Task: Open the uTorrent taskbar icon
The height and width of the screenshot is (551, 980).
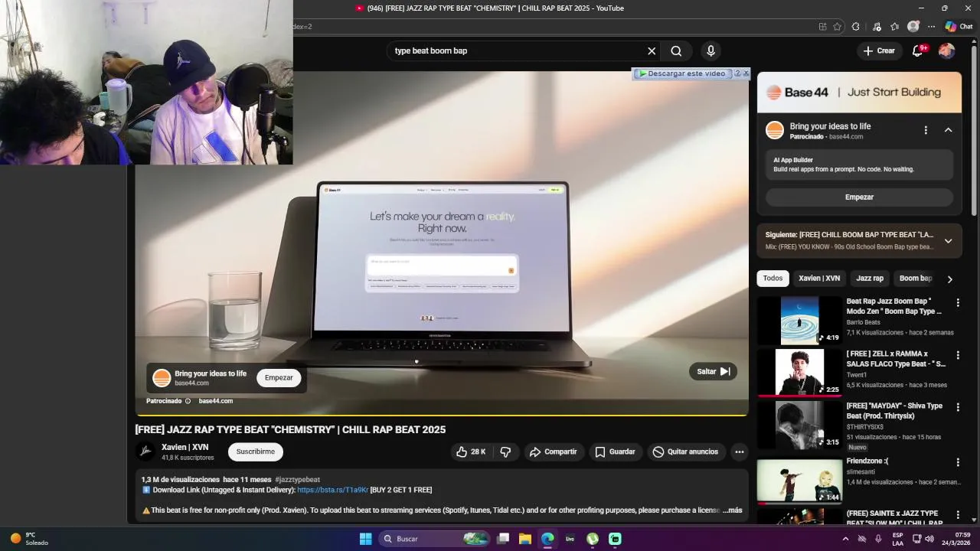Action: 593,539
